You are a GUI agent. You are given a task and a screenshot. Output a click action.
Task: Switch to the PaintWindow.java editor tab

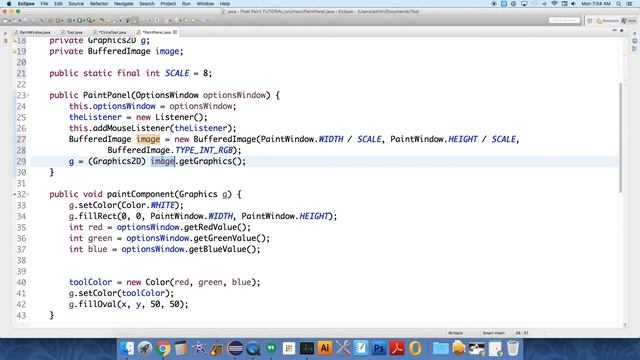click(33, 32)
